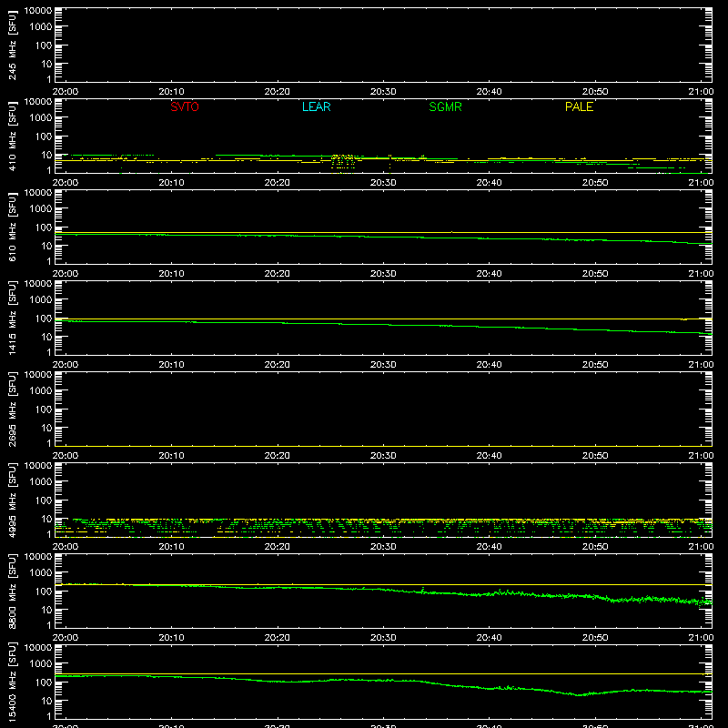Select the 610 MHz [SFU] axis title
Screen dimensions: 728x728
(12, 227)
